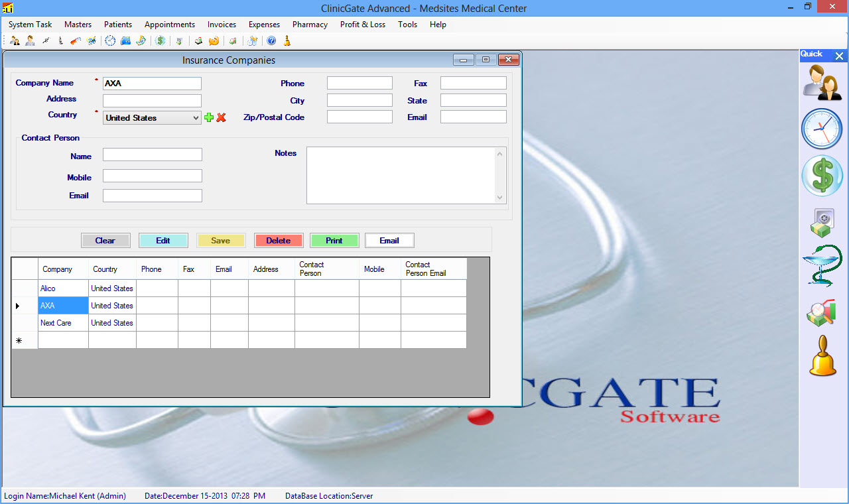Click the golden bell icon in Quick panel

(x=822, y=356)
